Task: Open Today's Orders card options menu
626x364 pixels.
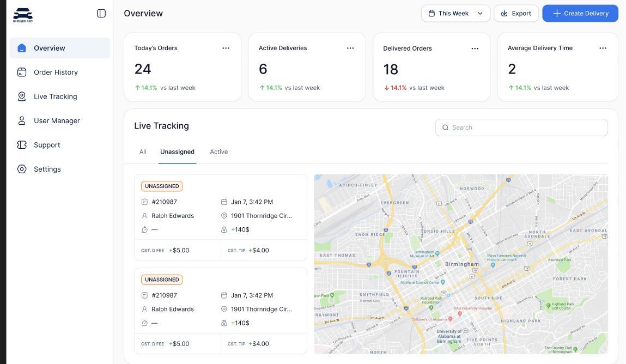Action: tap(226, 48)
